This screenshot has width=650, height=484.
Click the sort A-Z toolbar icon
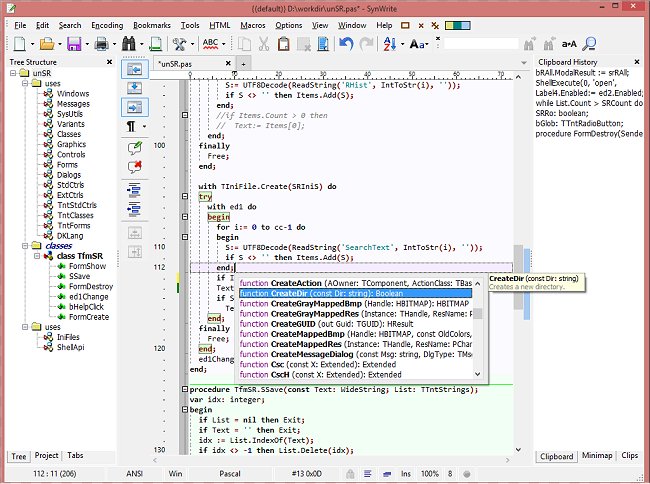click(x=390, y=44)
